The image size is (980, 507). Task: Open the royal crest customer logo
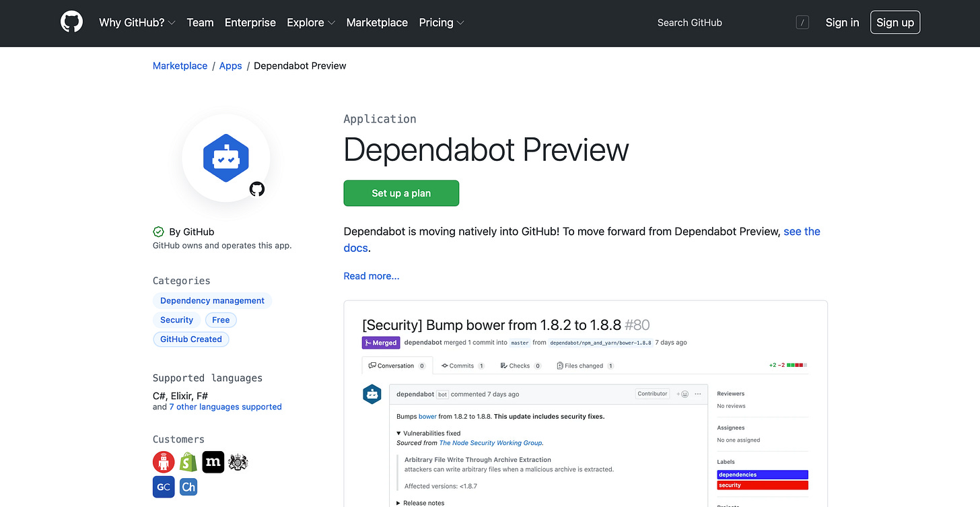pyautogui.click(x=238, y=462)
